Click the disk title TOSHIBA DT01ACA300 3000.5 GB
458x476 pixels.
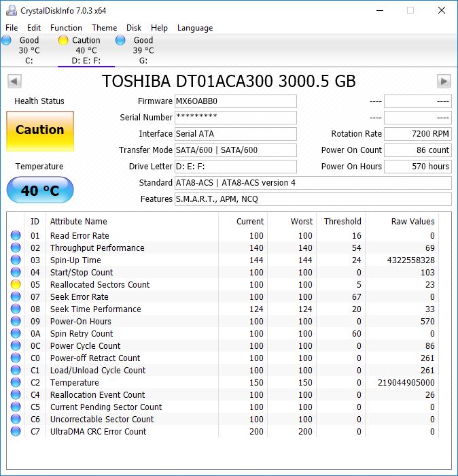coord(229,81)
